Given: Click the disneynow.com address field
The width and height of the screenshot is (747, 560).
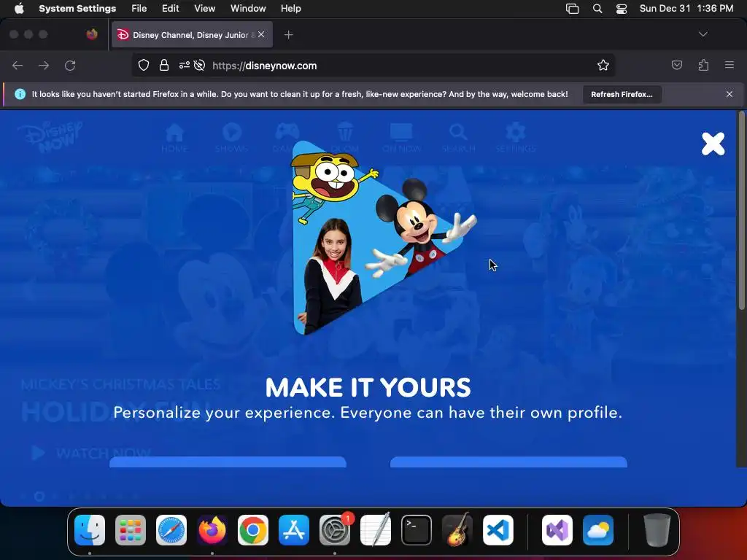Looking at the screenshot, I should coord(373,66).
